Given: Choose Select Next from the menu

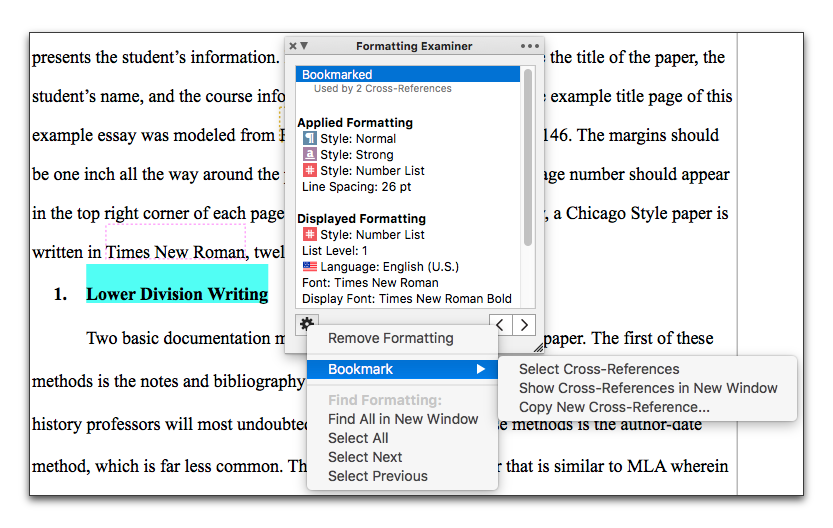Looking at the screenshot, I should click(x=402, y=457).
